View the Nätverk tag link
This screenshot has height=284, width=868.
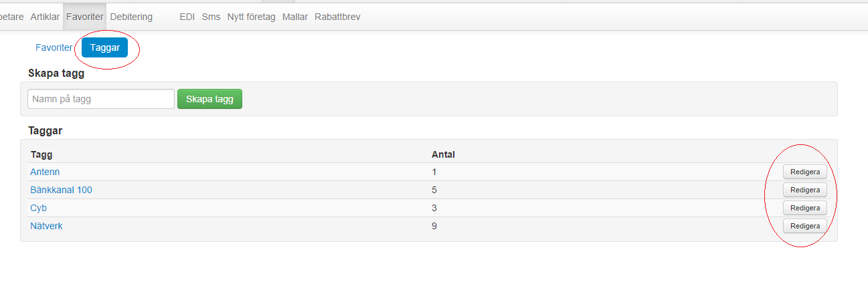click(46, 226)
